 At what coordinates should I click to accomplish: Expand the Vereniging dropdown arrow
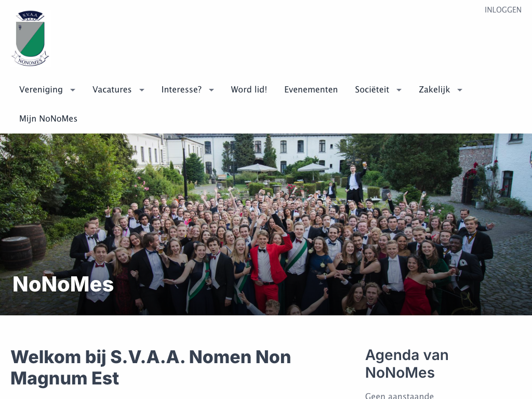point(73,90)
